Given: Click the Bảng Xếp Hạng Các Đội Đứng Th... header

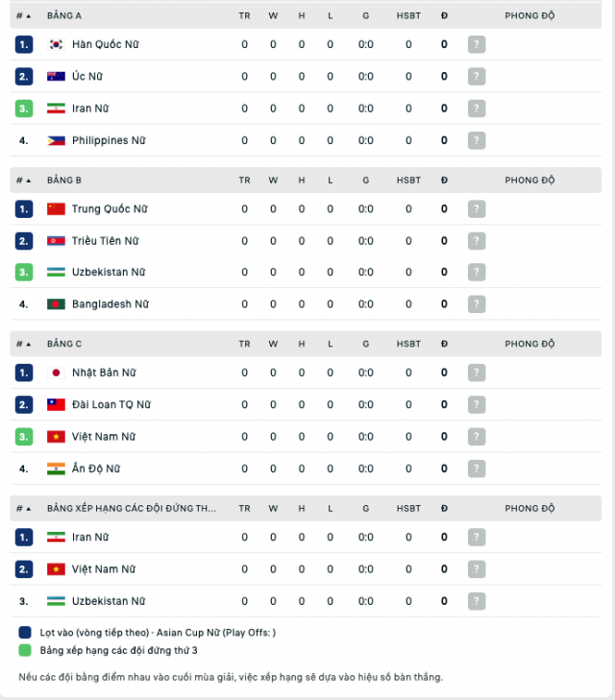Looking at the screenshot, I should [x=132, y=509].
